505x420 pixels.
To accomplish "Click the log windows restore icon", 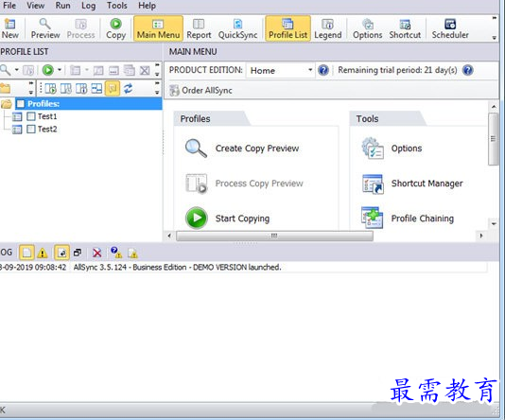I will [78, 253].
